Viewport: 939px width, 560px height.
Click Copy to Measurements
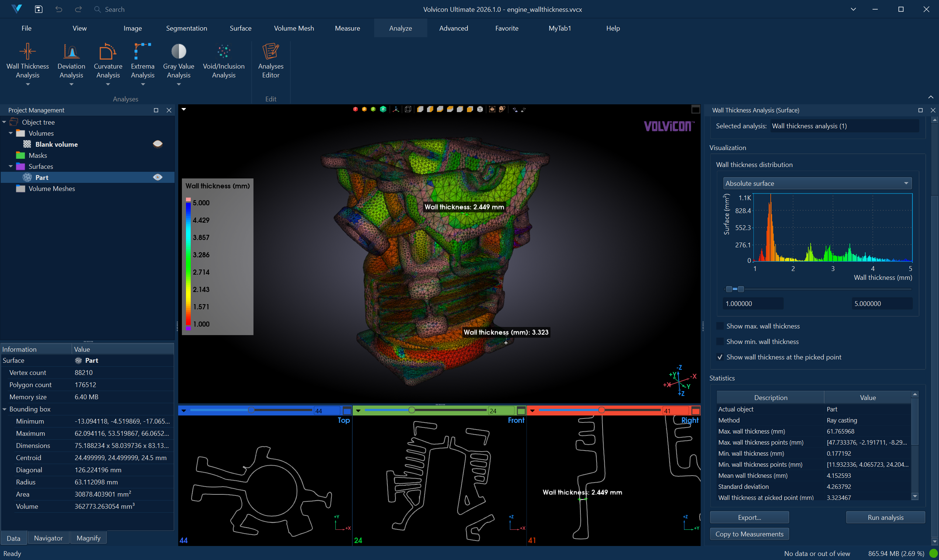749,534
